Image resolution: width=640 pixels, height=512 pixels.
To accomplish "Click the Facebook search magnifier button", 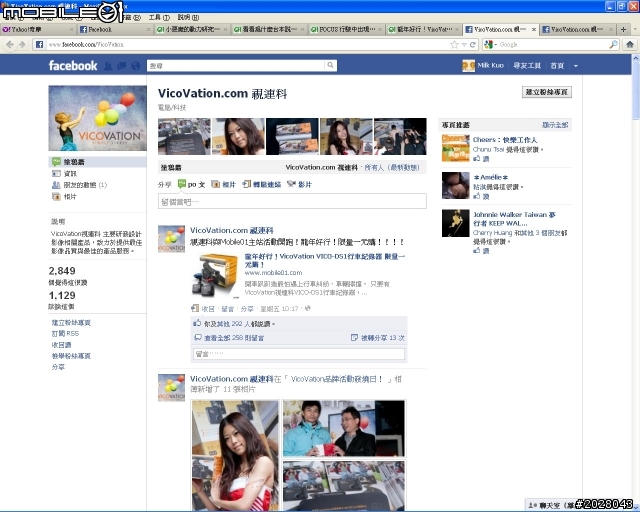I will point(331,65).
